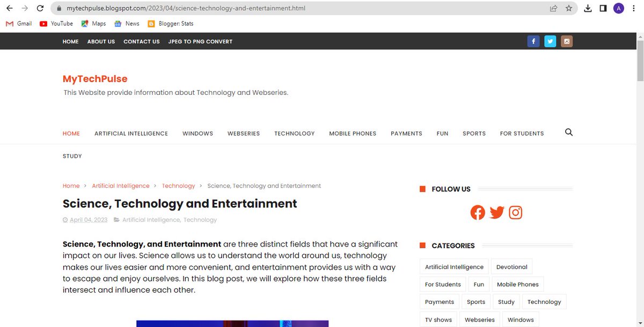The image size is (644, 327).
Task: Open Payments category tag
Action: [x=440, y=302]
